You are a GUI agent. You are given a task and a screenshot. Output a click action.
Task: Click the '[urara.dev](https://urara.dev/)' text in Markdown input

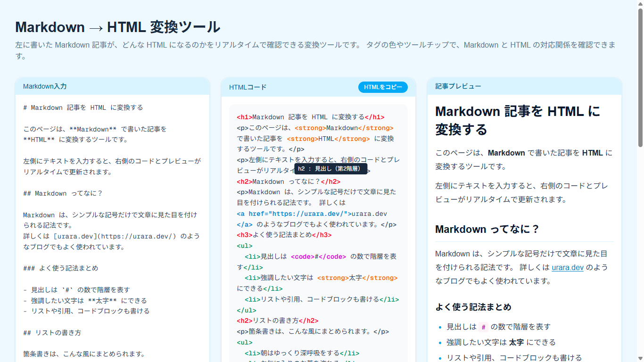pyautogui.click(x=115, y=236)
